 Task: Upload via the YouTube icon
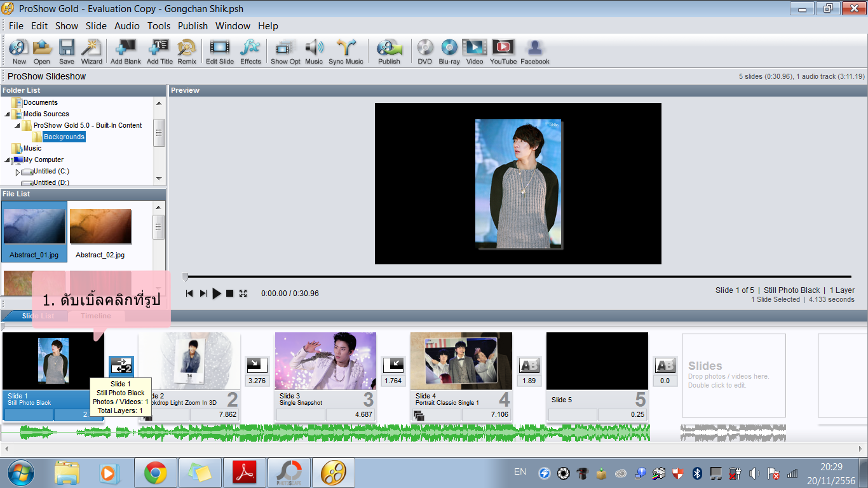point(503,51)
